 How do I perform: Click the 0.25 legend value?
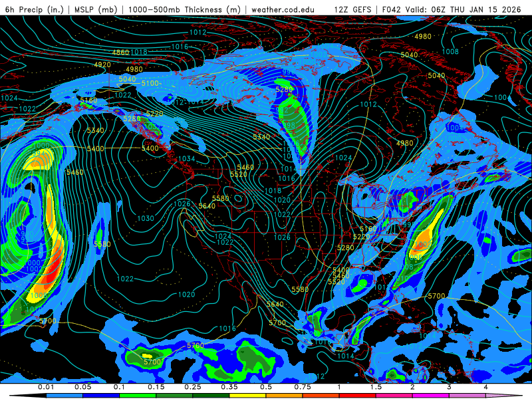pos(192,387)
